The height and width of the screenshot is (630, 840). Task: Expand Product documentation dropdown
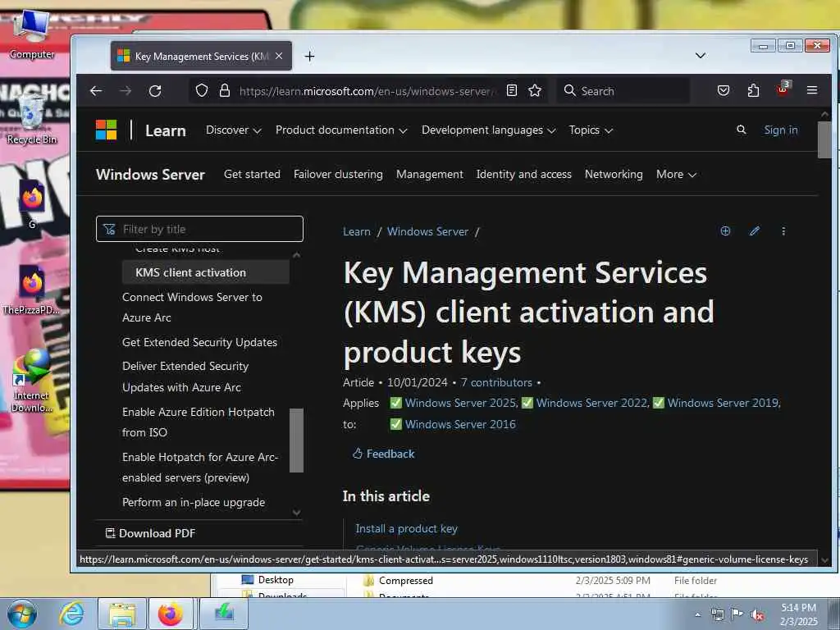[341, 130]
